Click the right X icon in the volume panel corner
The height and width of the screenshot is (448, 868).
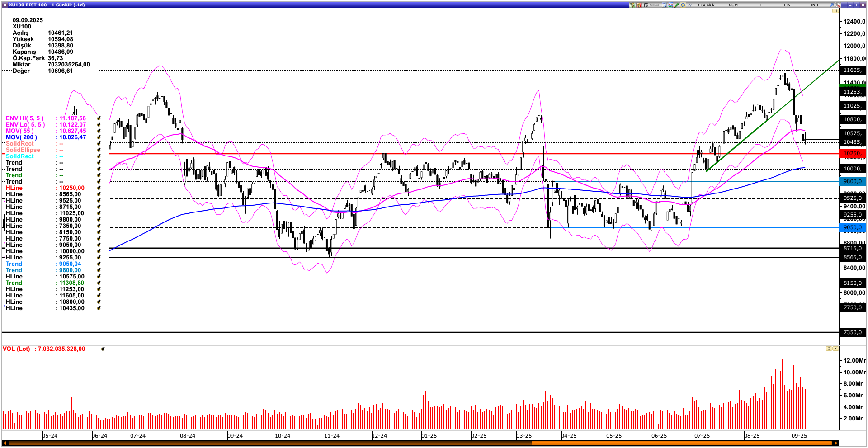pyautogui.click(x=835, y=349)
